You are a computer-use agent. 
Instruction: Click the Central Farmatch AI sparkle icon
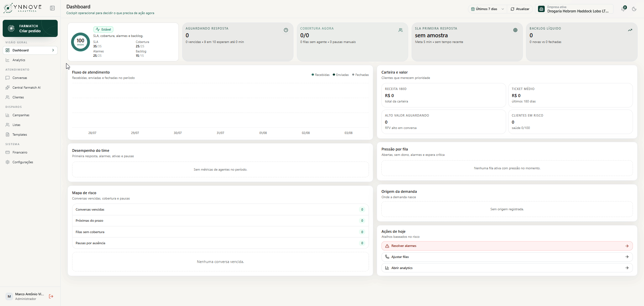click(x=7, y=88)
